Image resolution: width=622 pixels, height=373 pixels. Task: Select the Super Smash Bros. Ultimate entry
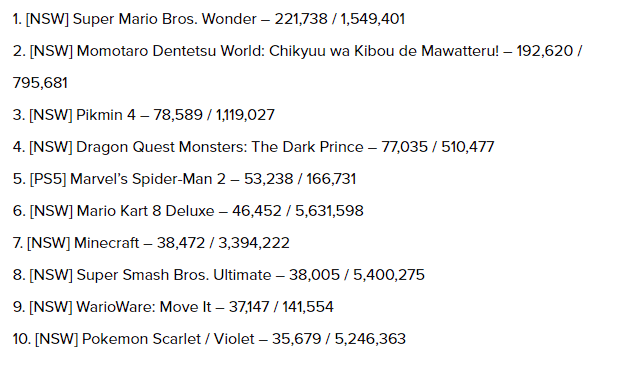tap(219, 275)
